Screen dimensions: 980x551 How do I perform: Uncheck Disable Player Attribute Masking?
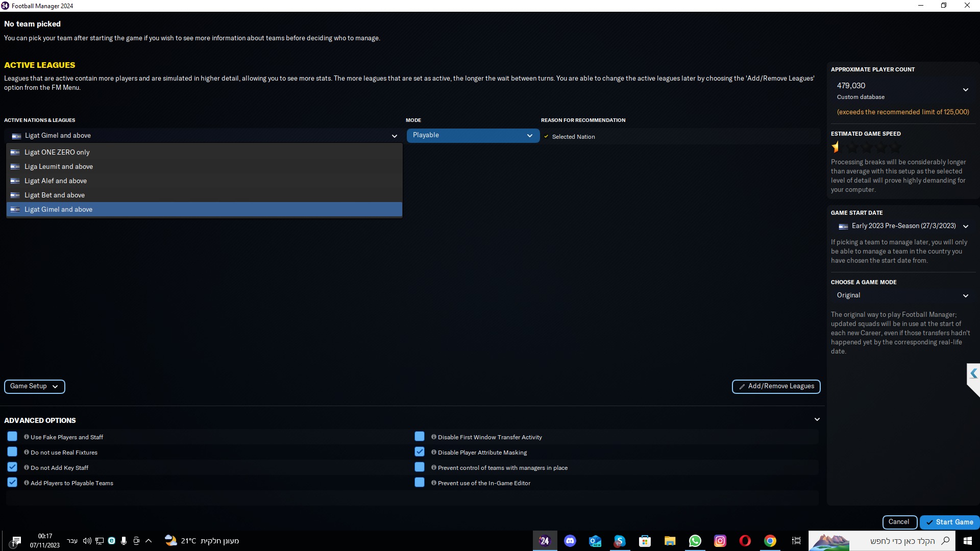[420, 452]
